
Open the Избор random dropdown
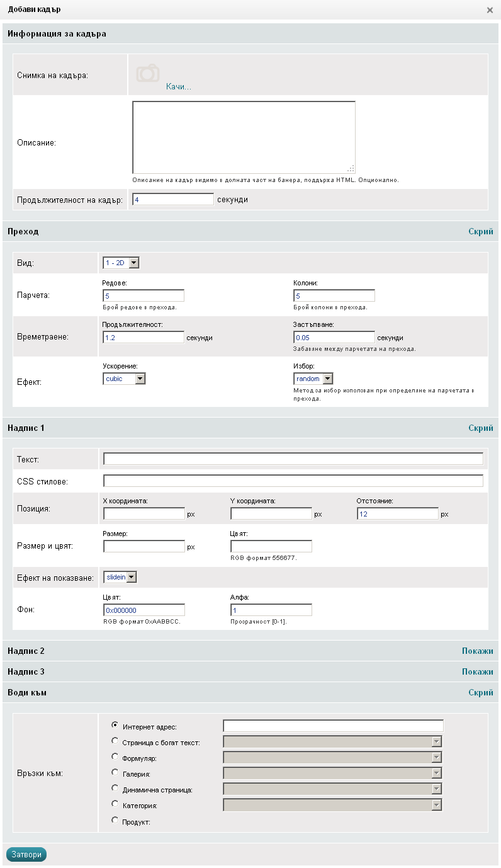point(313,379)
